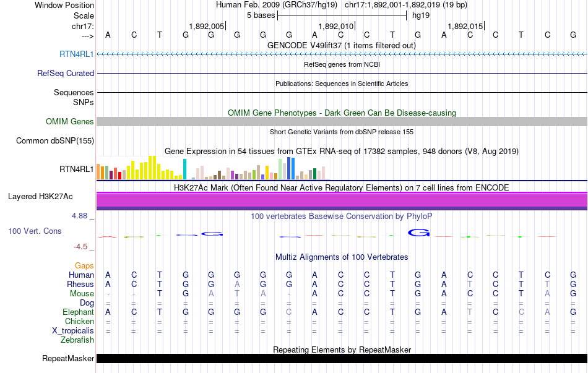Open the Multiz Alignments of 100 Vertebrates title
This screenshot has height=373, width=588.
(342, 257)
